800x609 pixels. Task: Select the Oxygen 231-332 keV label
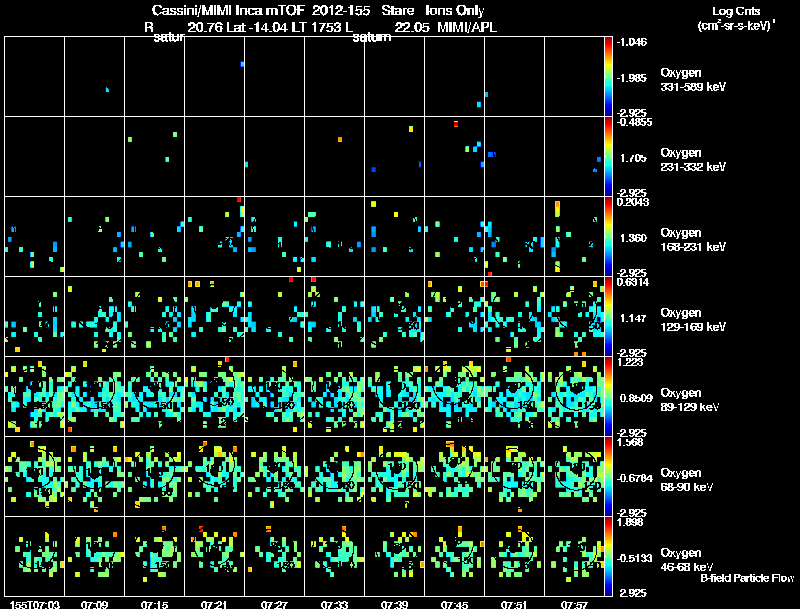coord(693,160)
